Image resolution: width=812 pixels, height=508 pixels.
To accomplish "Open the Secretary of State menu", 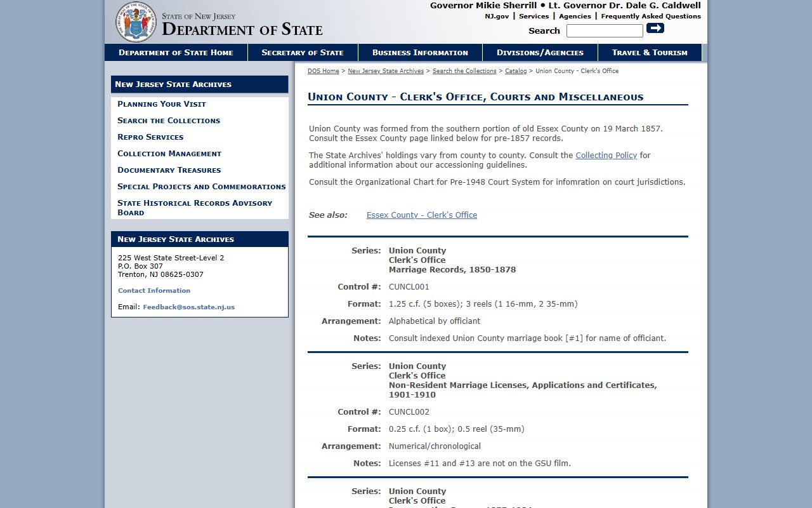I will coord(303,53).
